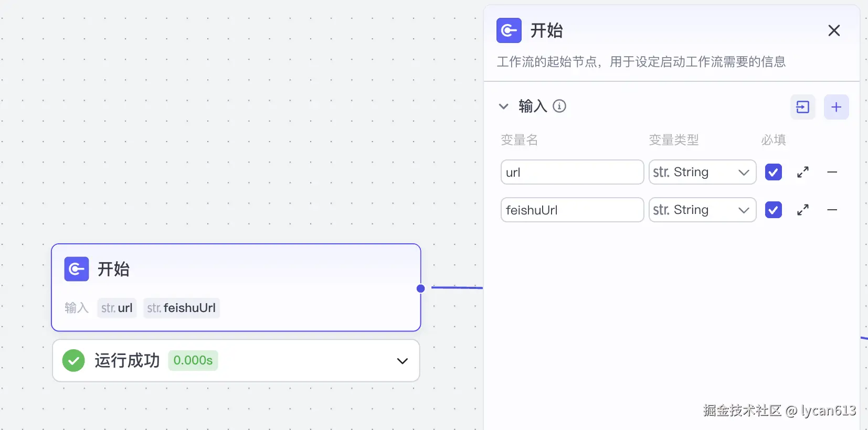Image resolution: width=868 pixels, height=430 pixels.
Task: Close the 开始 configuration panel
Action: pos(833,30)
